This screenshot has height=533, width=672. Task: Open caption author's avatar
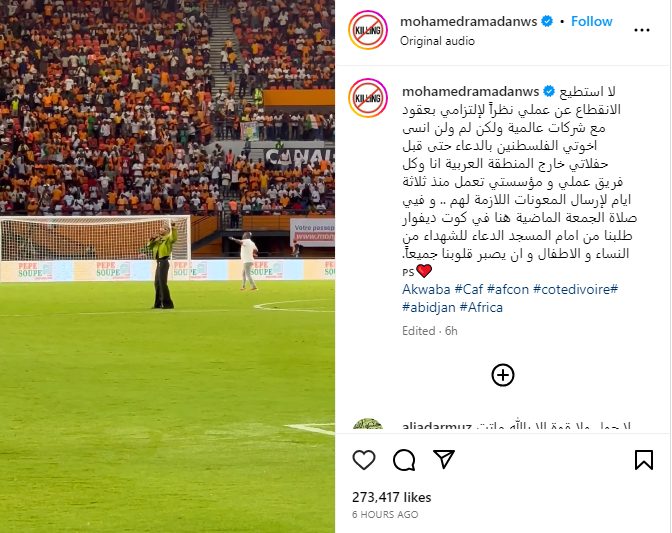[x=368, y=98]
